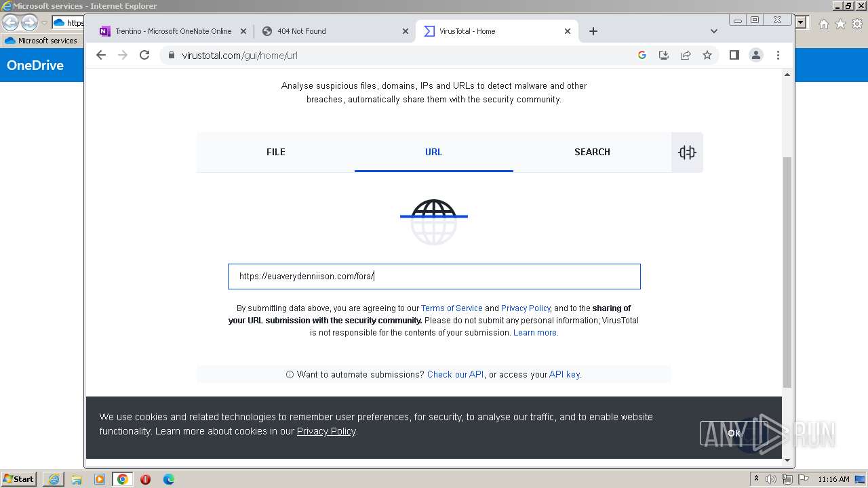Click the Chrome taskbar icon
868x488 pixels.
tap(123, 479)
